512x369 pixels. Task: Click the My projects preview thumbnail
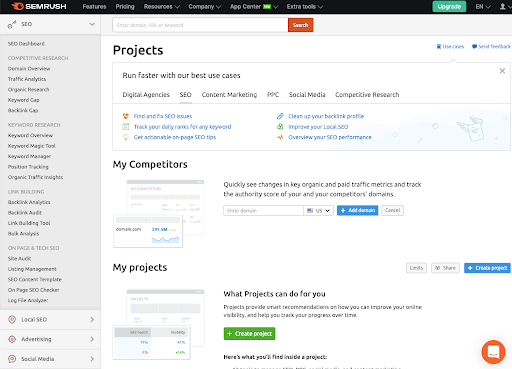(x=159, y=325)
